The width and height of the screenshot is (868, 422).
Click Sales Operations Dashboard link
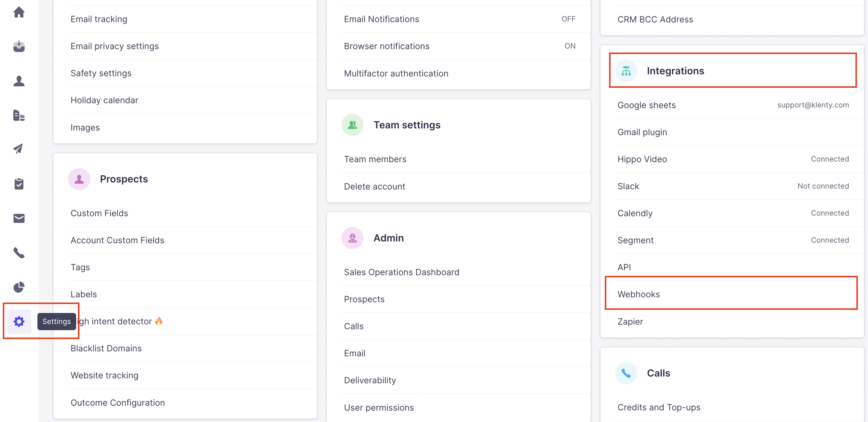click(x=401, y=272)
